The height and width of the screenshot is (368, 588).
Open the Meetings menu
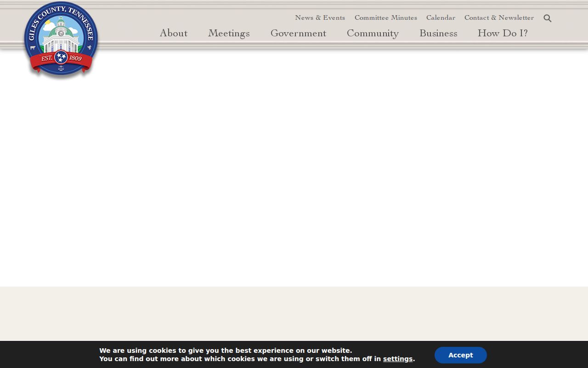pos(229,33)
